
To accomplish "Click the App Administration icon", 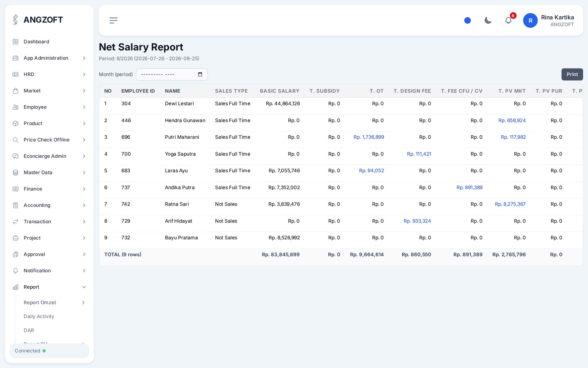I will tap(16, 58).
